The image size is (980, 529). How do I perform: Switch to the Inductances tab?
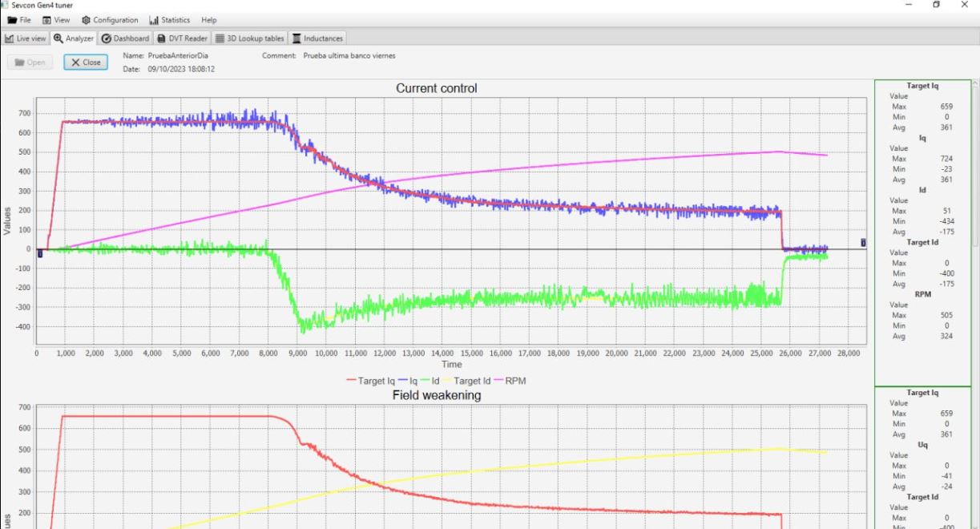click(x=317, y=38)
